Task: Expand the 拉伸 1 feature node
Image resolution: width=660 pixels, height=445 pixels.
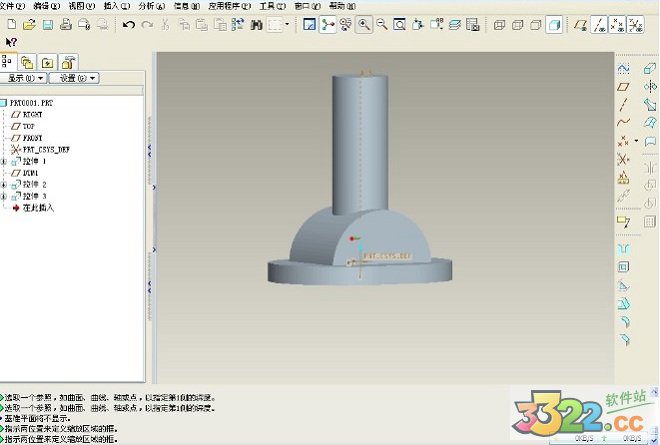Action: point(3,161)
